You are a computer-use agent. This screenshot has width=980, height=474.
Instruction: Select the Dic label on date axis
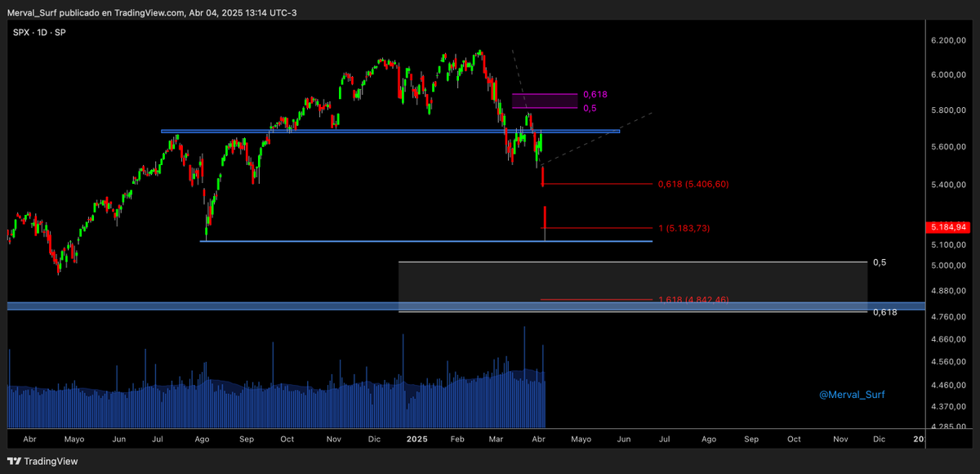pyautogui.click(x=374, y=439)
